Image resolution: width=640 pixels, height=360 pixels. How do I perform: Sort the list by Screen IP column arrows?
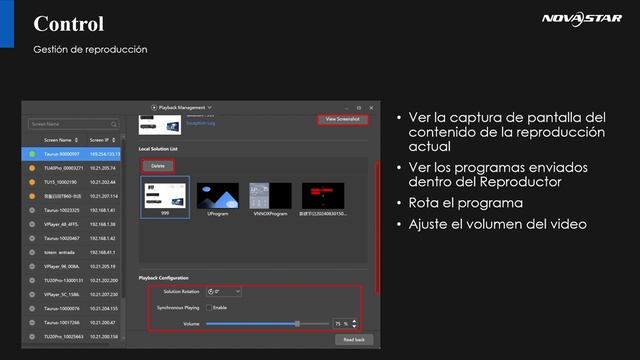[113, 140]
